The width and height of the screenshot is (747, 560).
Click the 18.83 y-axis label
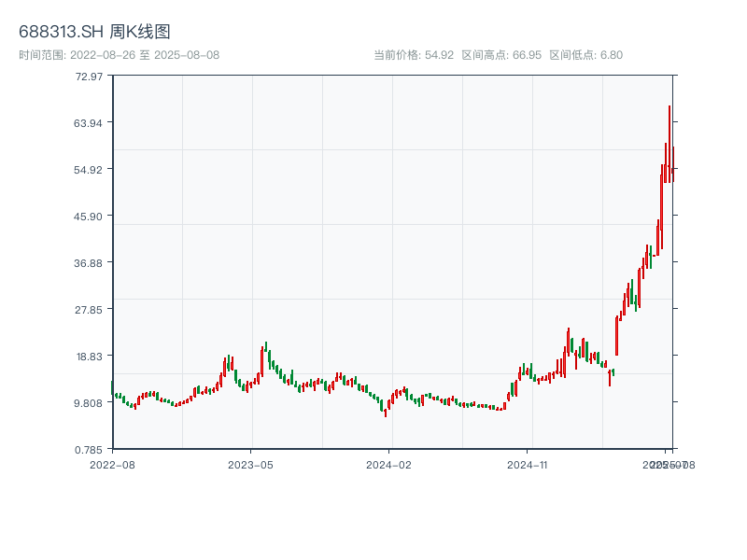tap(90, 356)
